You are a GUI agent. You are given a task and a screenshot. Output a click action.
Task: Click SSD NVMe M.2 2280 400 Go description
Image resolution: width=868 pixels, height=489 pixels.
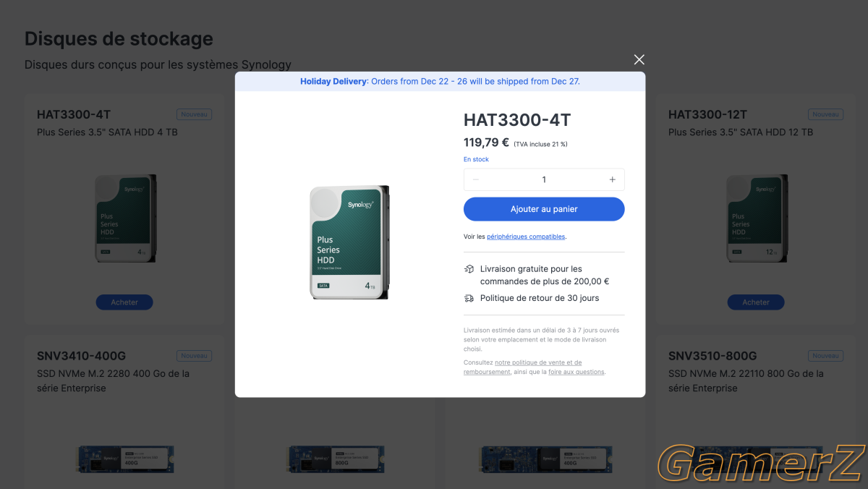113,381
